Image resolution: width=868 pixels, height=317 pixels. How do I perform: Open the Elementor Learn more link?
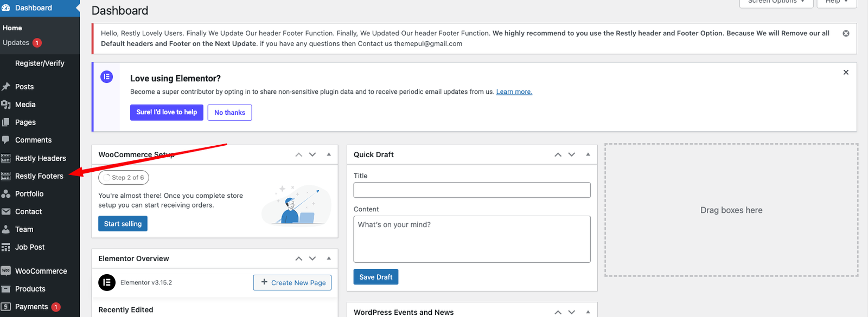coord(514,92)
